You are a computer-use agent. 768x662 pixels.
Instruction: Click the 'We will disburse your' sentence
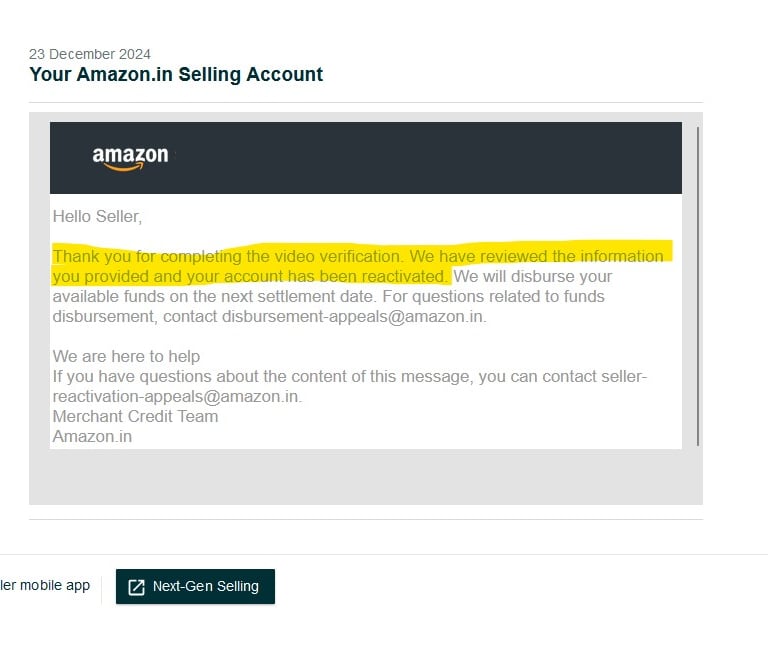(532, 276)
